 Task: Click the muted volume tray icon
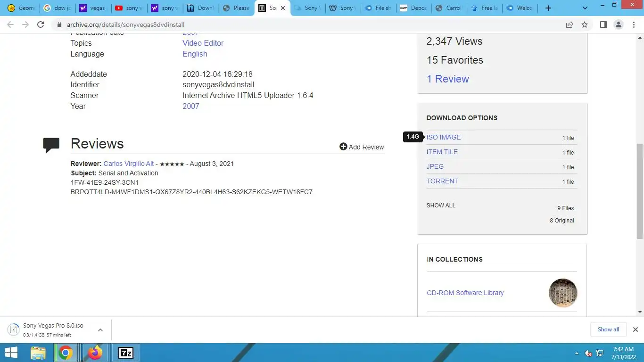(588, 353)
